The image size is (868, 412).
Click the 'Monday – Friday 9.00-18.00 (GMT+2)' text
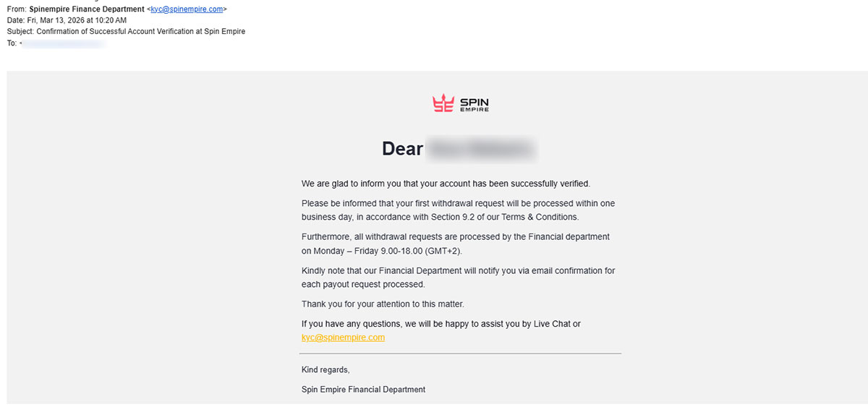click(387, 251)
